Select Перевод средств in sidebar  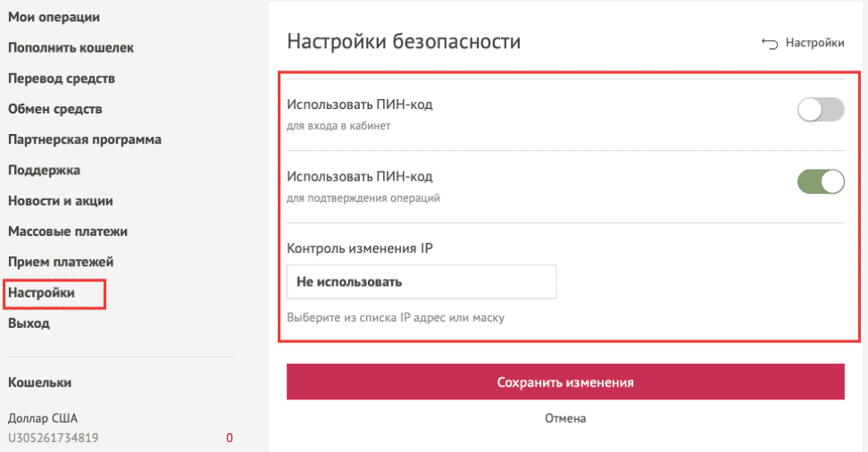pyautogui.click(x=62, y=79)
